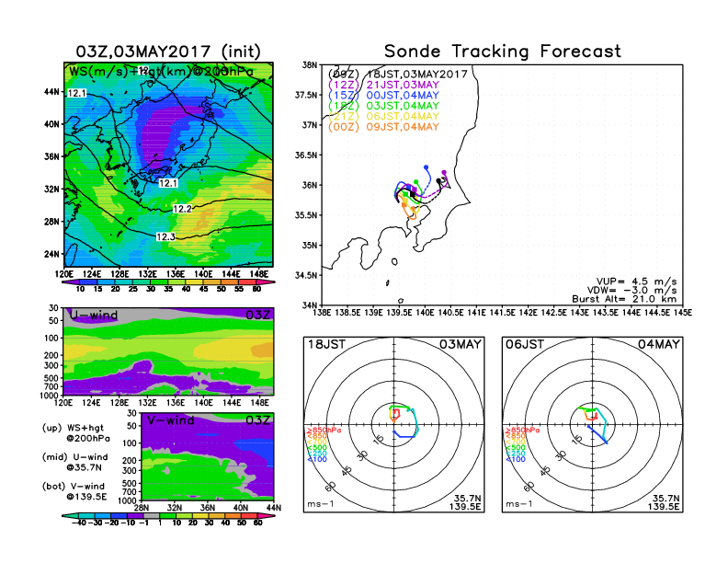
Task: Click the "V-wind" panel label
Action: pos(170,420)
